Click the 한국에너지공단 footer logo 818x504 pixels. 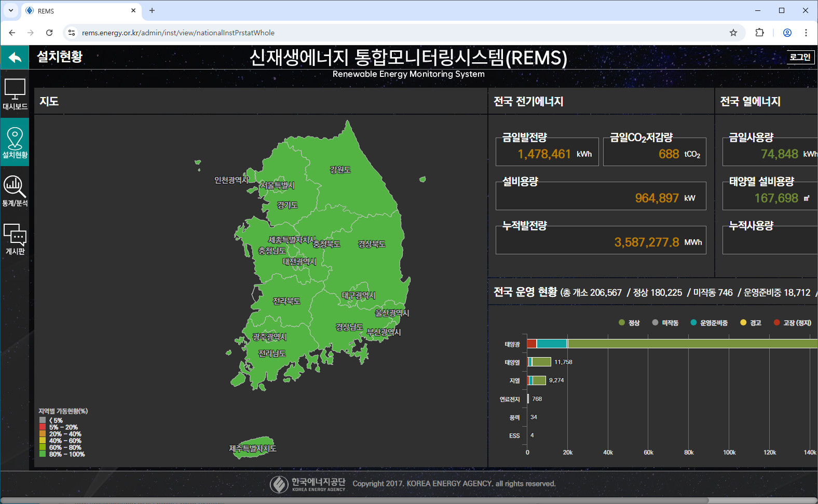[x=308, y=484]
